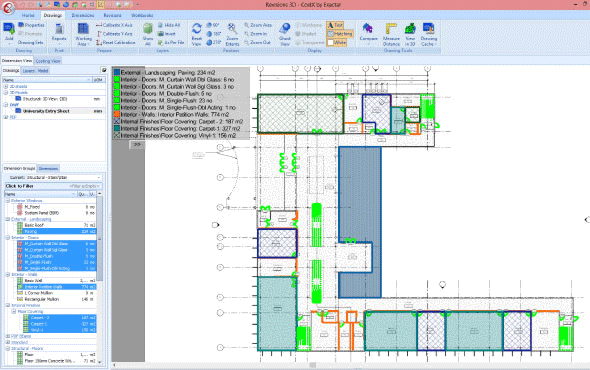Expand the 2D sheets tree node
Screen dimensions: 590x370
click(x=6, y=87)
